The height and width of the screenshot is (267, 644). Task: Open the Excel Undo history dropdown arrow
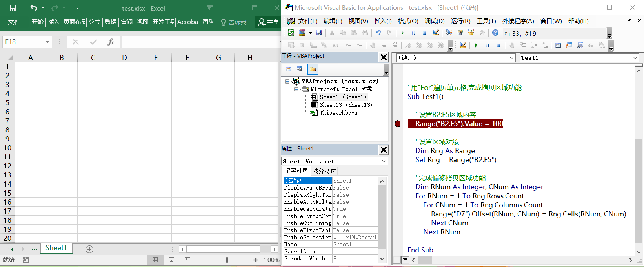tap(42, 8)
